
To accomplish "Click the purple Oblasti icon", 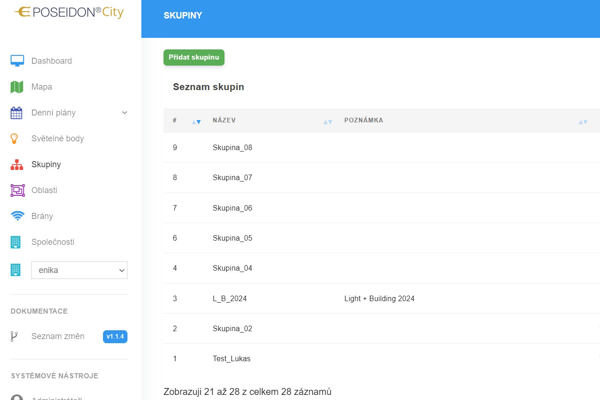I will (18, 190).
